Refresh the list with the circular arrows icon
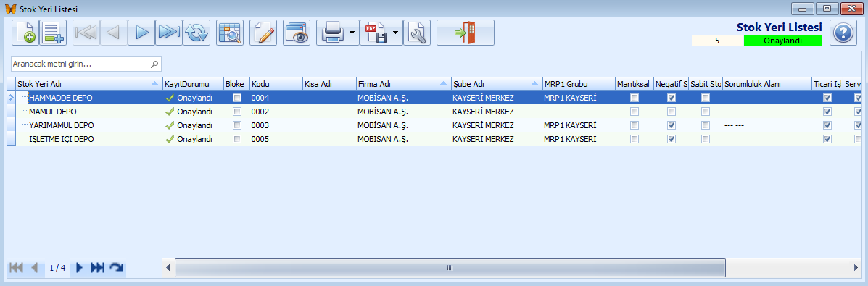This screenshot has width=868, height=286. click(197, 33)
